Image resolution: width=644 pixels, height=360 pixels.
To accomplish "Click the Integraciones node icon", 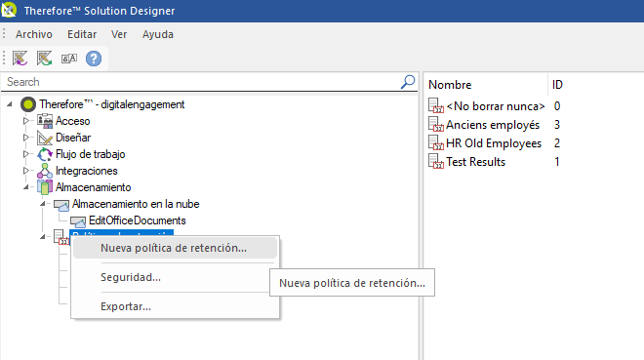I will (x=45, y=171).
